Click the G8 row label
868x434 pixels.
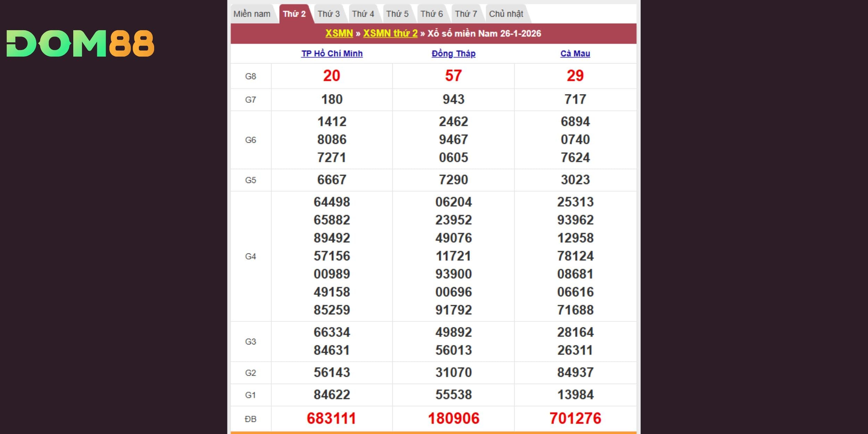[250, 76]
